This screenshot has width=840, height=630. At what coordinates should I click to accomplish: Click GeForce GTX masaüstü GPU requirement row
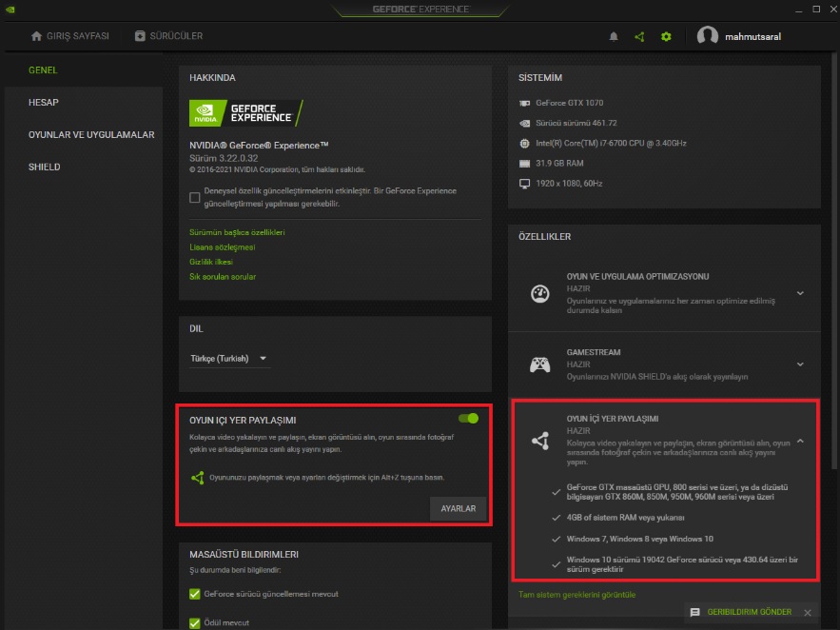tap(671, 492)
